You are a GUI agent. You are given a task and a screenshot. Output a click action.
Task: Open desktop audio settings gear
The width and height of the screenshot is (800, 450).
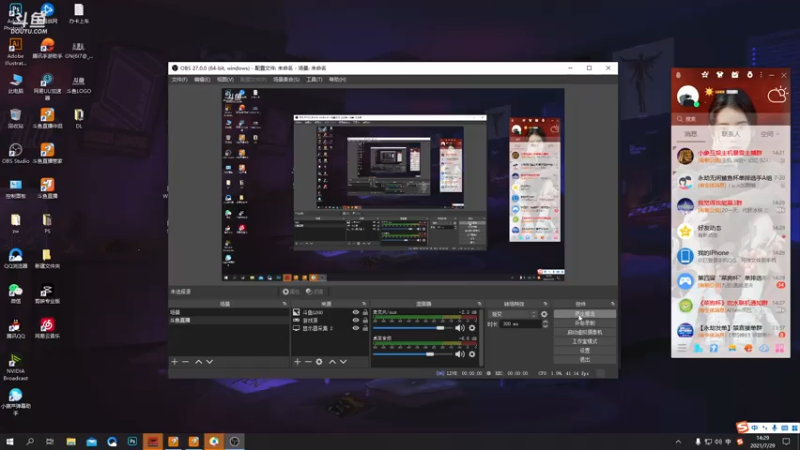472,354
